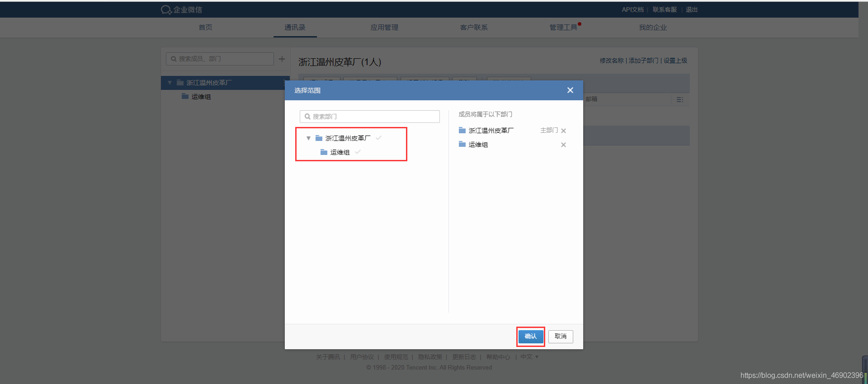The image size is (868, 384).
Task: Click 浙江温州皮革厂 in the selected departments list
Action: 486,131
